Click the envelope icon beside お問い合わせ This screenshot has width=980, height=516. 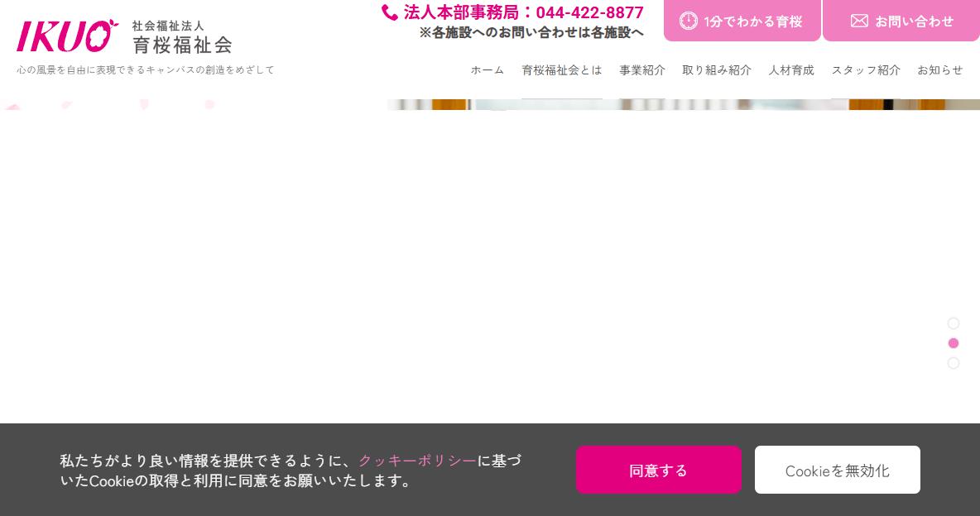pyautogui.click(x=859, y=21)
